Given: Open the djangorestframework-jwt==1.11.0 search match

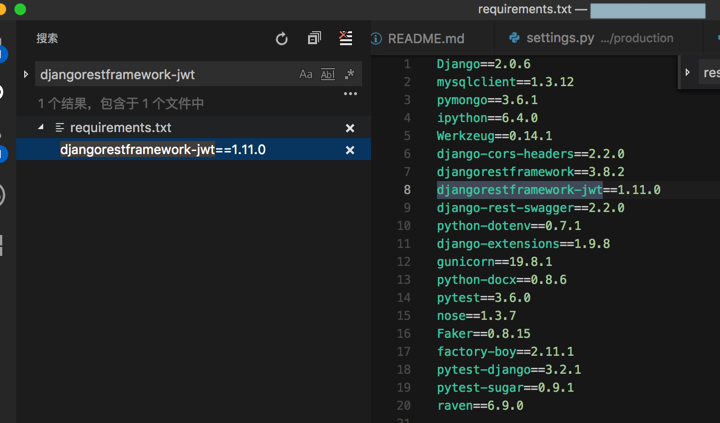Looking at the screenshot, I should (162, 150).
